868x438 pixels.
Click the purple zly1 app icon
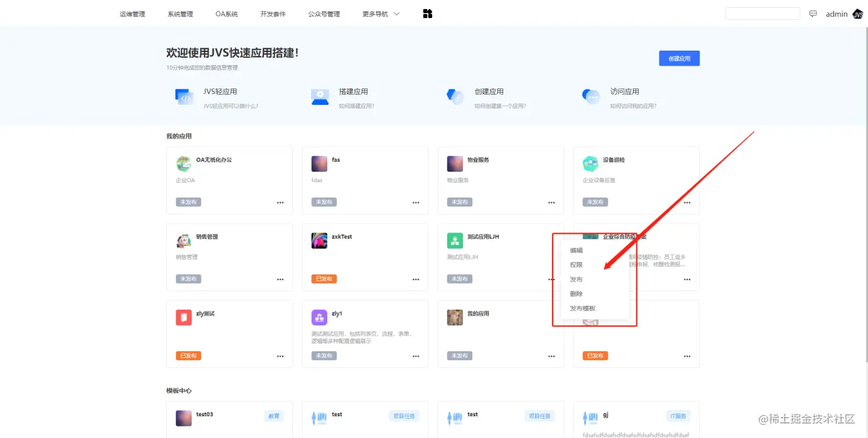pos(319,318)
